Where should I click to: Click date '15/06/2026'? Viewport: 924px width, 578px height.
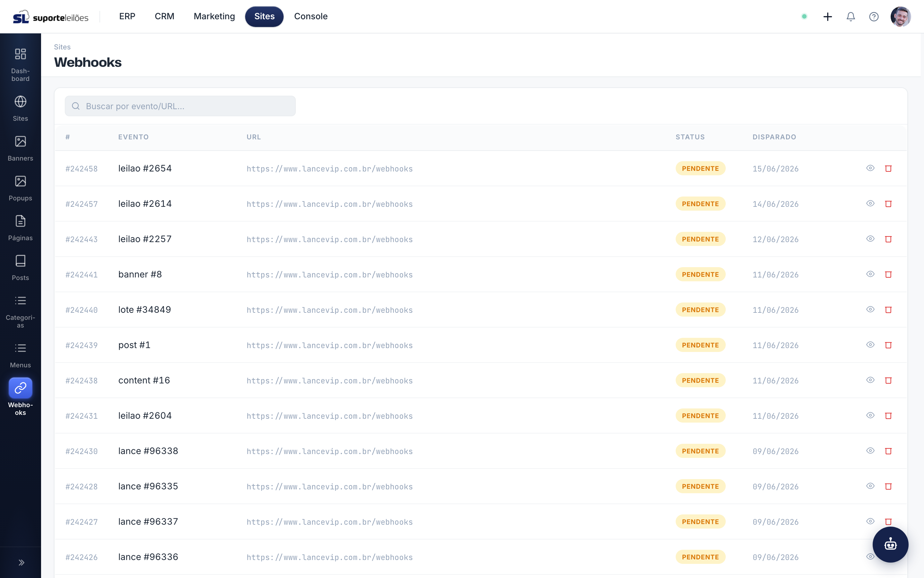click(775, 169)
